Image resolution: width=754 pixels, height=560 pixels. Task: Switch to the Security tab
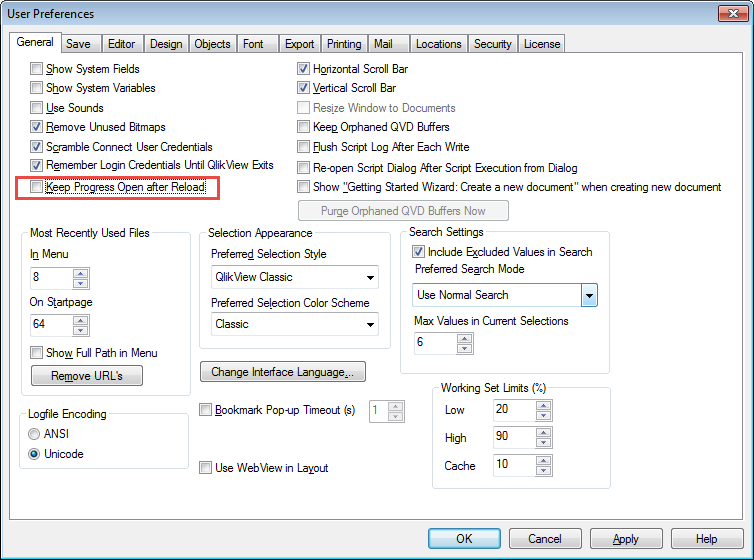tap(493, 44)
